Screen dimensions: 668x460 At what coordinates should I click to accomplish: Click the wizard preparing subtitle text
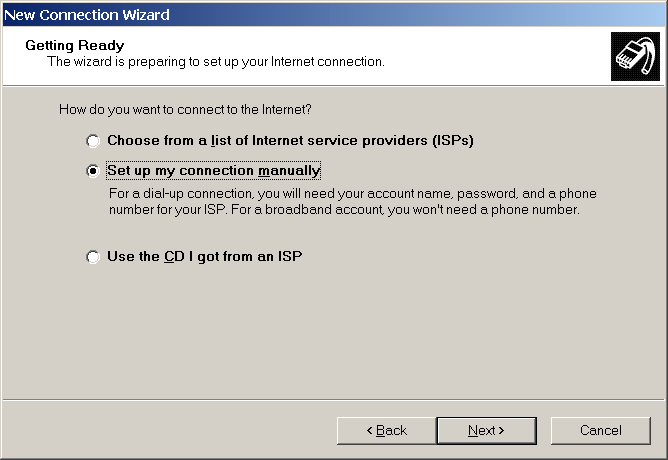click(216, 62)
